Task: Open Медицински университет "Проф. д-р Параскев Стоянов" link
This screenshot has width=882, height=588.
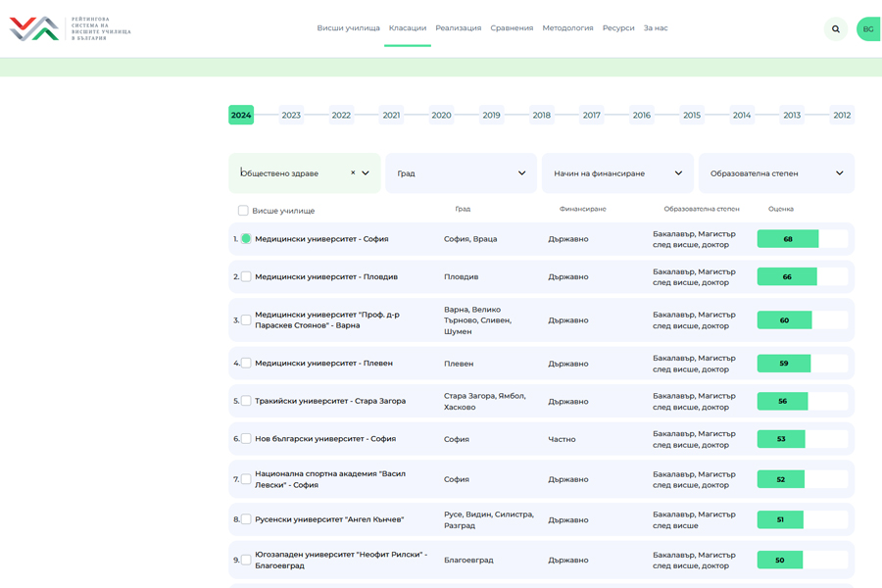Action: 326,319
